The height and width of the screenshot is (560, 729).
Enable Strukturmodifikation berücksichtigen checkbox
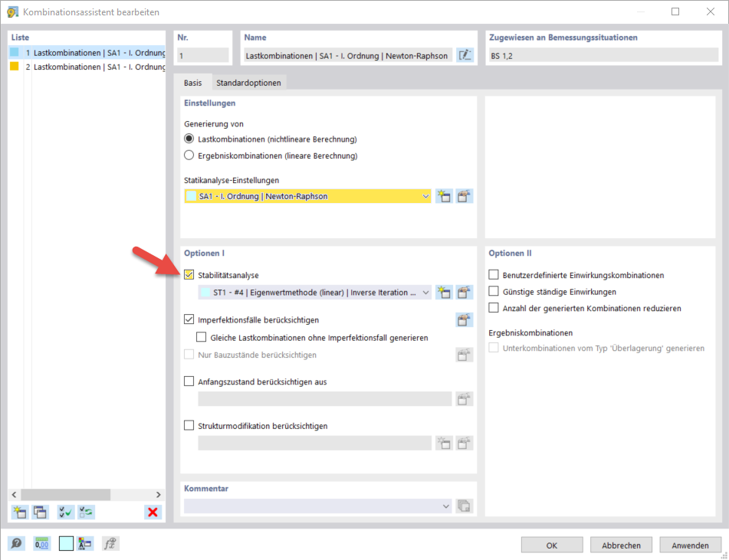pos(189,425)
